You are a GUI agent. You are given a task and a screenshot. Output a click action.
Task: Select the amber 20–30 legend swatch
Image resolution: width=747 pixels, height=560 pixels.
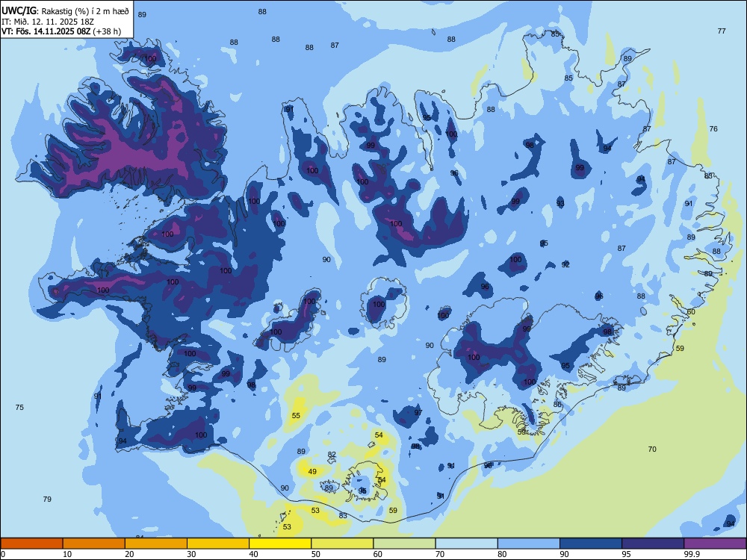click(x=156, y=544)
